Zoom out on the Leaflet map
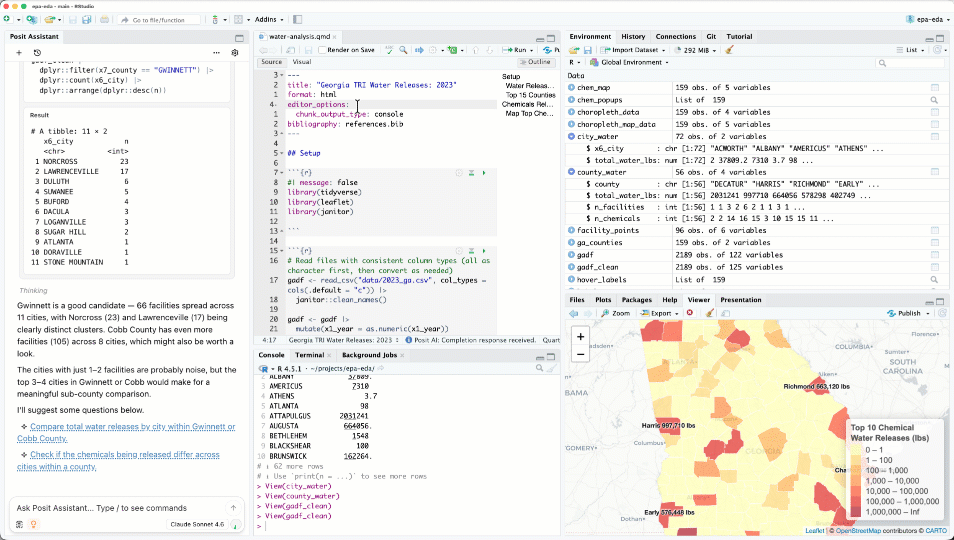The width and height of the screenshot is (954, 540). 580,354
